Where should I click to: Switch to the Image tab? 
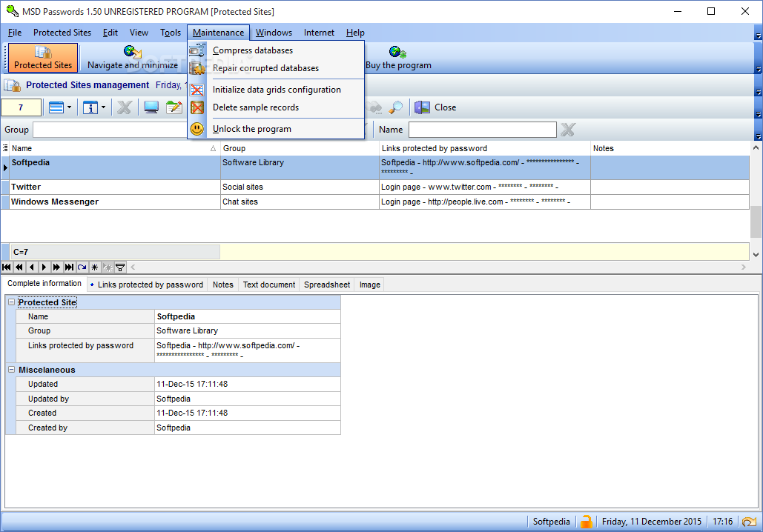pos(370,285)
